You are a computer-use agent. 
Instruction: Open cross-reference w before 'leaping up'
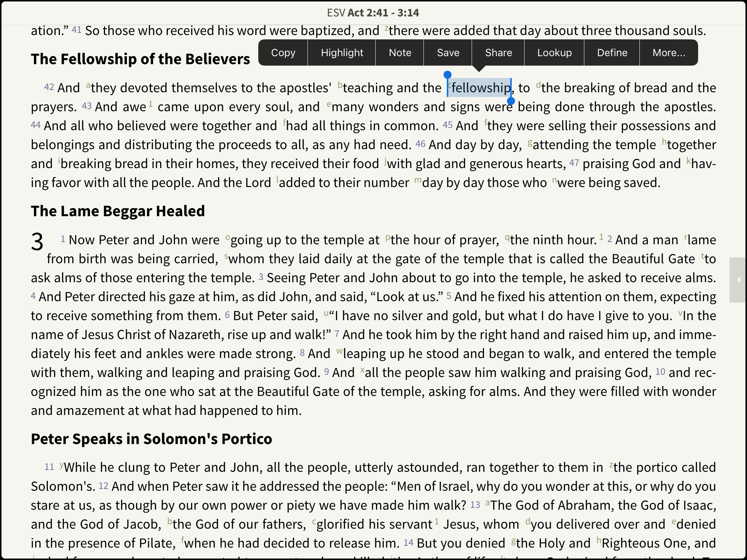click(340, 350)
